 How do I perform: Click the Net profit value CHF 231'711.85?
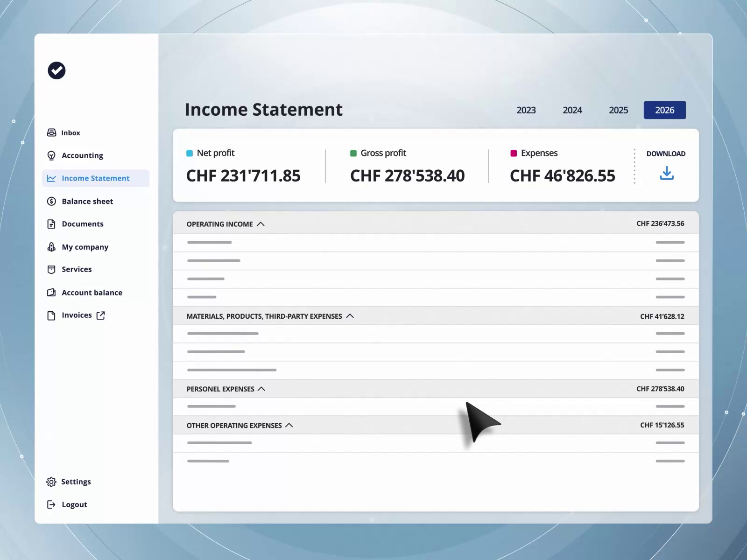pos(243,176)
